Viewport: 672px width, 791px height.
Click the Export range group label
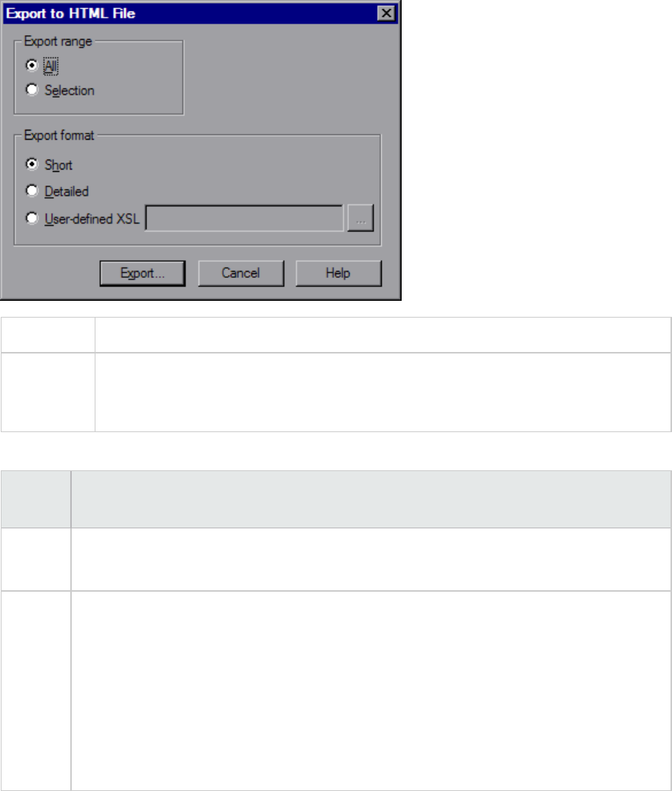click(x=58, y=41)
